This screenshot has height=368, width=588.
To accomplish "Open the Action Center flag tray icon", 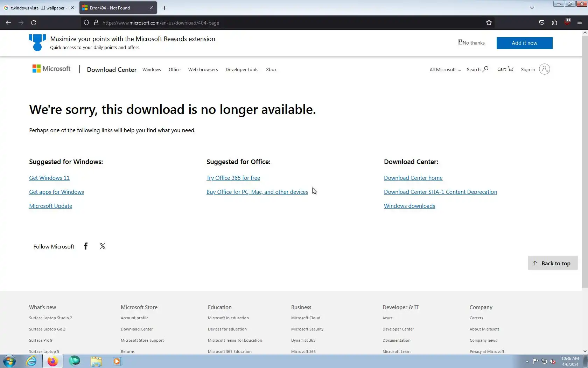I will (536, 361).
